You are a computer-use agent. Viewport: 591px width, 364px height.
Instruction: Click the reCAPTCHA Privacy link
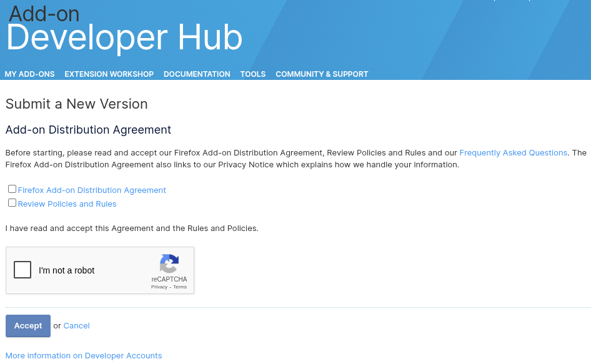click(x=159, y=287)
